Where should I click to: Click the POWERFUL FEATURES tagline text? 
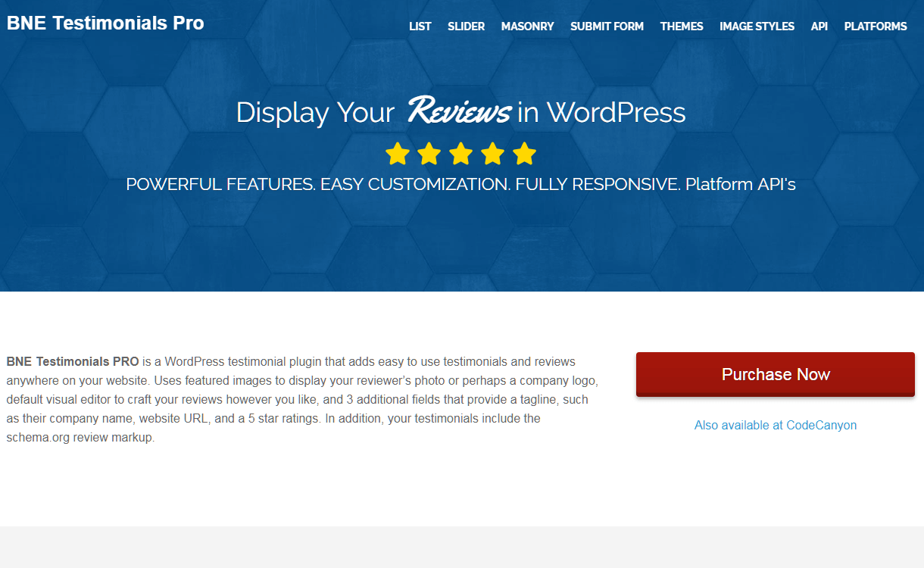460,184
